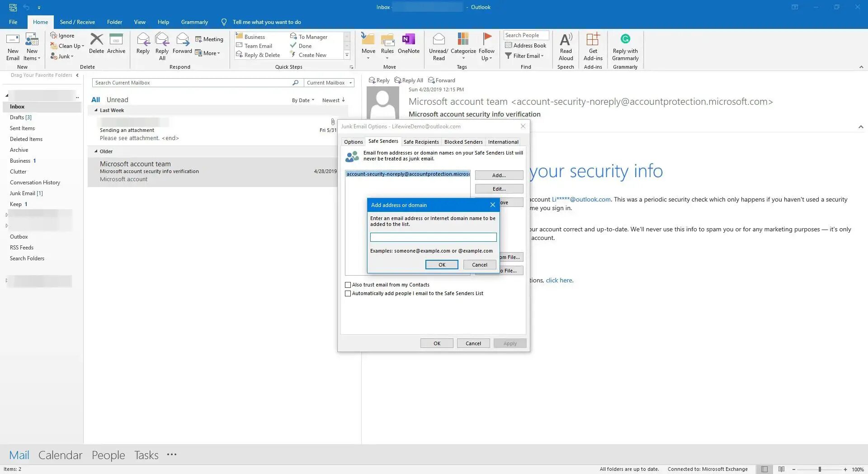Click the zoom slider handle
The width and height of the screenshot is (868, 474).
[820, 469]
